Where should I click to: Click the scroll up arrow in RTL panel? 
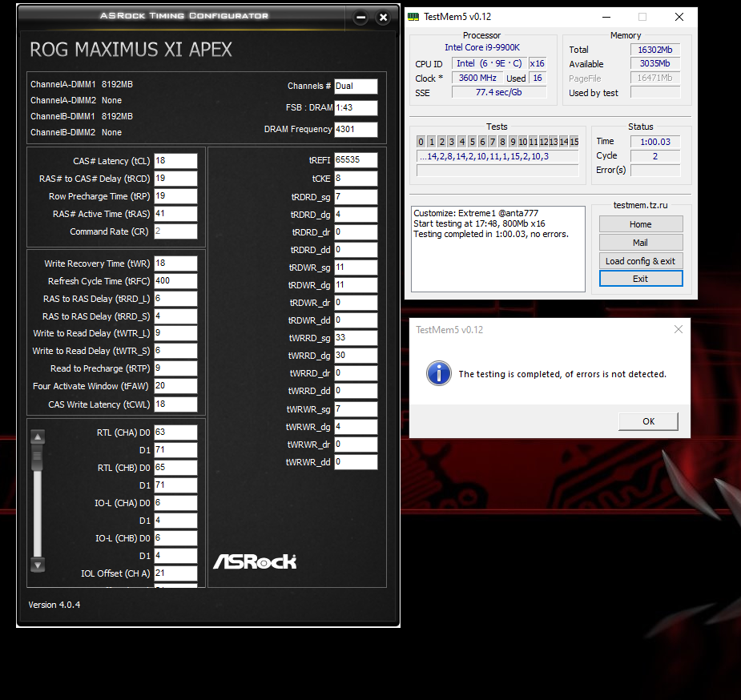(38, 437)
